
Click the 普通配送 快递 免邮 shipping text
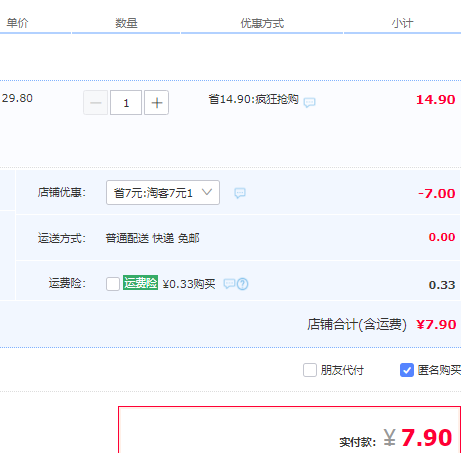(x=152, y=238)
